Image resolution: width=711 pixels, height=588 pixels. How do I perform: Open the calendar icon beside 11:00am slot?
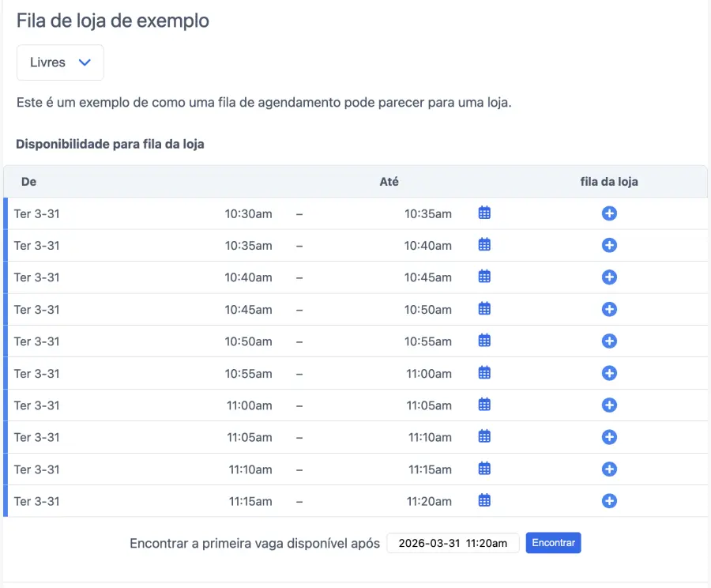click(x=484, y=405)
